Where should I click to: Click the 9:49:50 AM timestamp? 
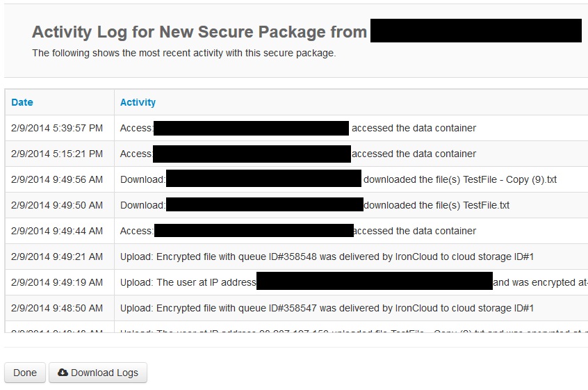[x=57, y=205]
